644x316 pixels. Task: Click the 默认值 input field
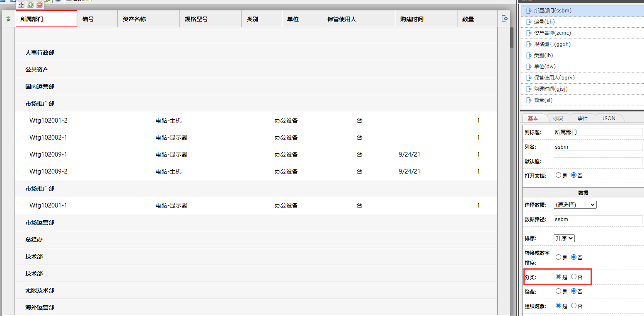pos(598,161)
